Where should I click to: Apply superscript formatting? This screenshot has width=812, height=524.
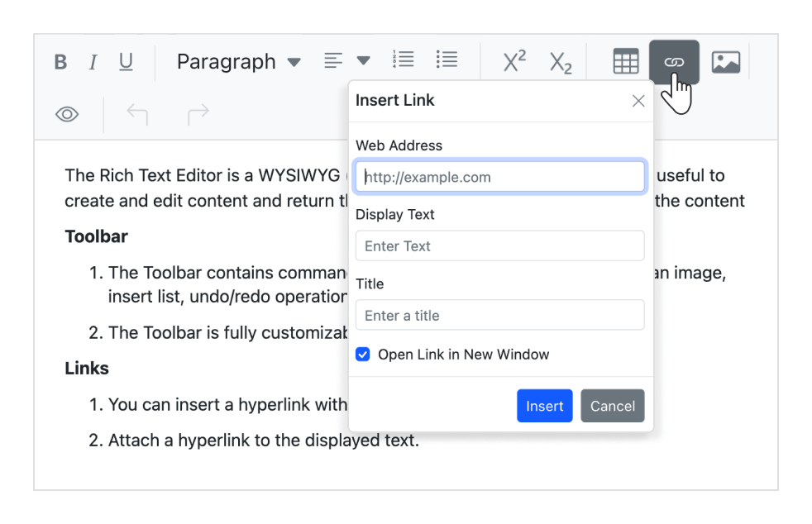pos(513,60)
